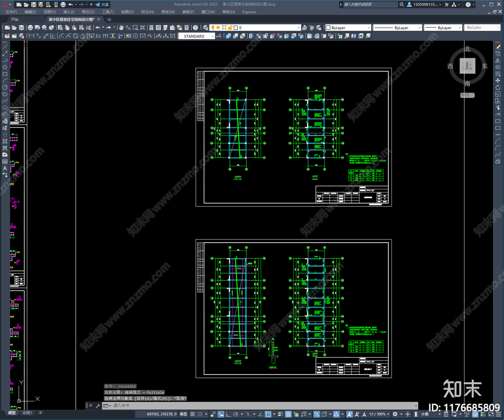The image size is (504, 420).
Task: Select the Mirror tool in modify toolbar
Action: coord(498,60)
